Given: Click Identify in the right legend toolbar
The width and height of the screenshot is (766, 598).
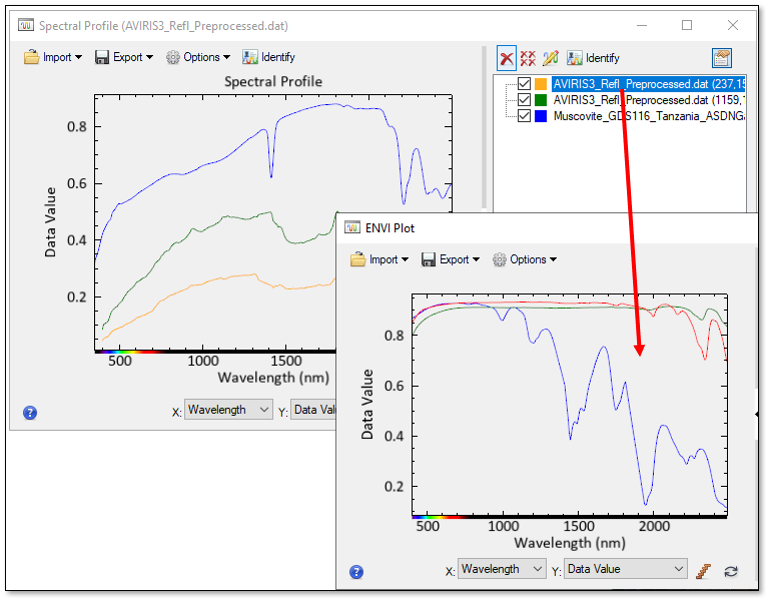Looking at the screenshot, I should (x=593, y=58).
